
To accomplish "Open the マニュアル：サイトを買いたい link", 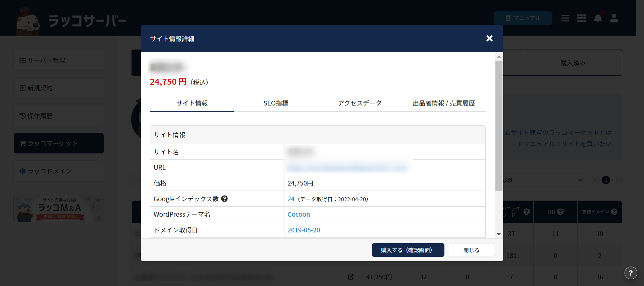I will pos(565,144).
